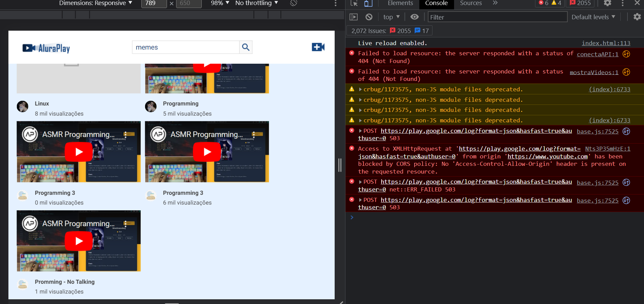Click the memes search input

186,47
